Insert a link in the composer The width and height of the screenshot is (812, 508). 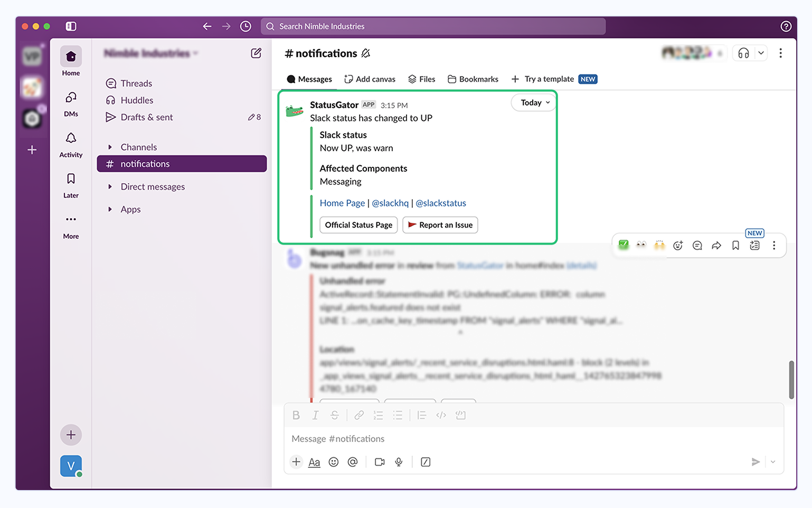click(359, 415)
